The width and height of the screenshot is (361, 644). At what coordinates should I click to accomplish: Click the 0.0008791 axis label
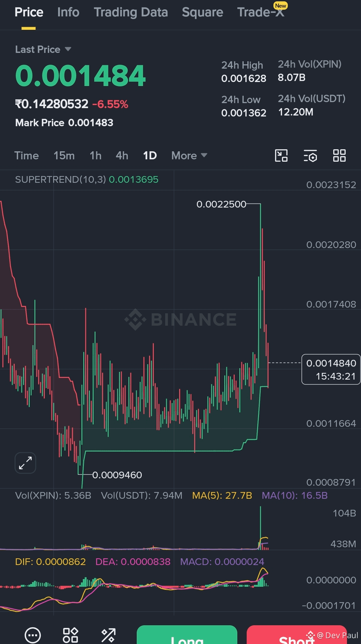click(331, 482)
